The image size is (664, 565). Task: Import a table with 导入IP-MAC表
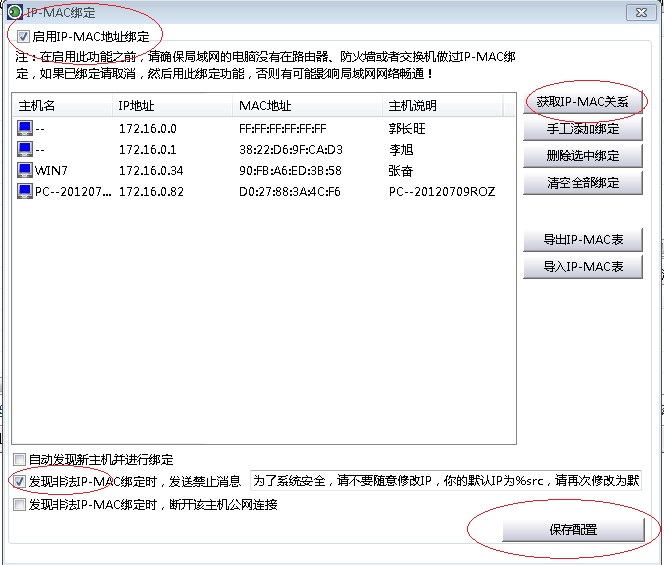tap(582, 266)
